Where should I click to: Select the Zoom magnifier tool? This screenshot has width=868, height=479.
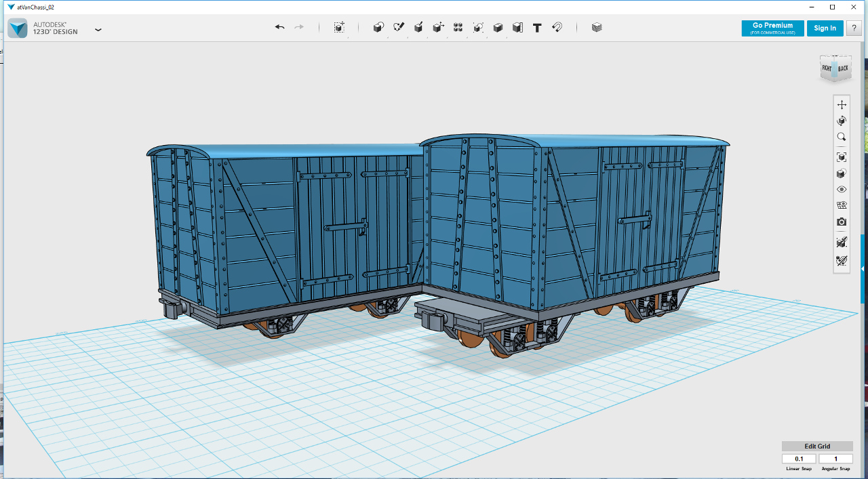click(x=842, y=137)
